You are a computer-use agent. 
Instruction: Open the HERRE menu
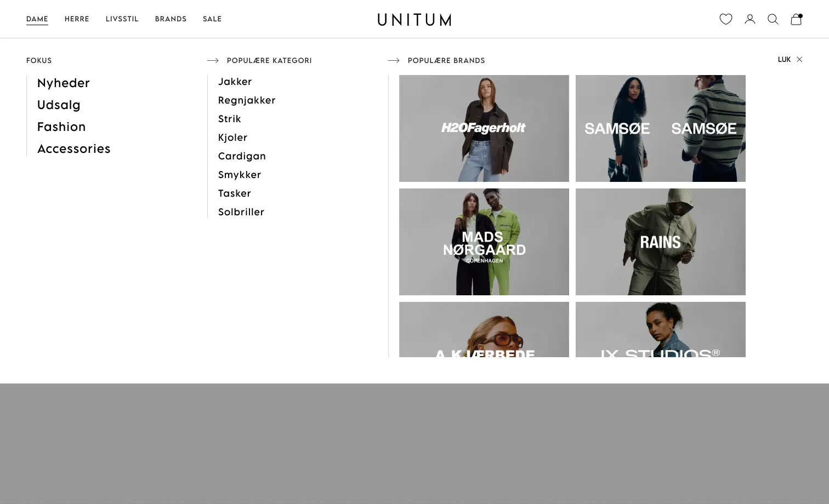77,19
